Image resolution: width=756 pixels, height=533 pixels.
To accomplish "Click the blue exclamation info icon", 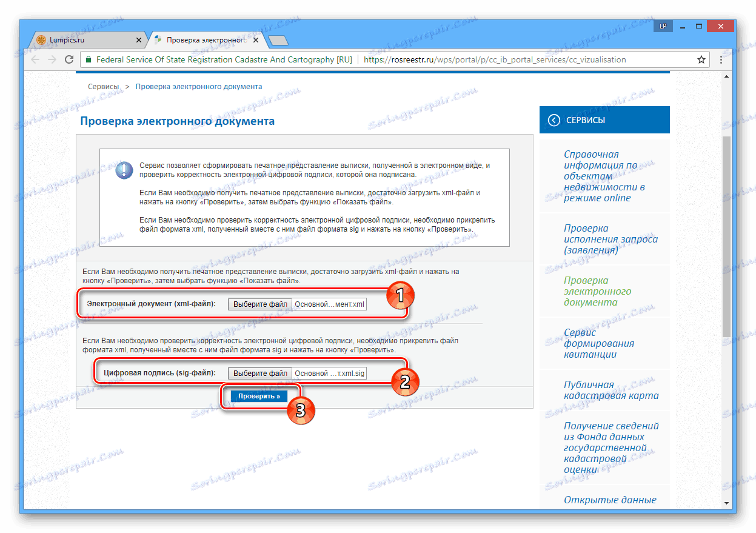I will click(x=124, y=170).
